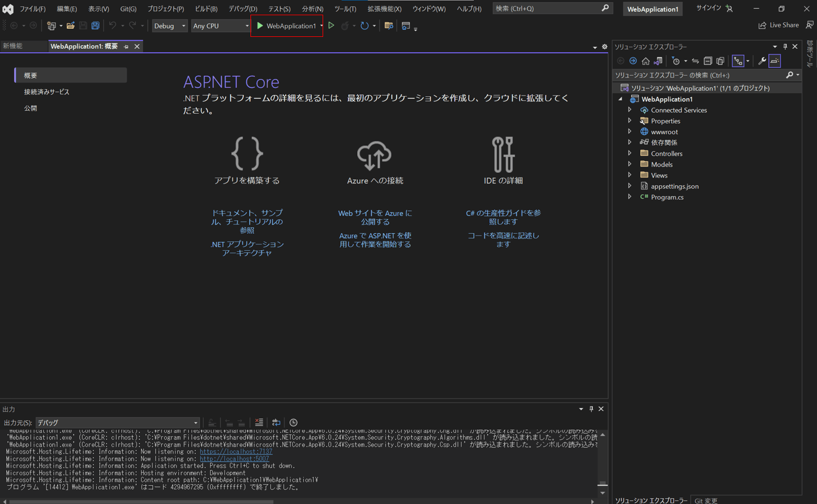Image resolution: width=817 pixels, height=504 pixels.
Task: Click the Hot Reload flame icon
Action: click(345, 26)
